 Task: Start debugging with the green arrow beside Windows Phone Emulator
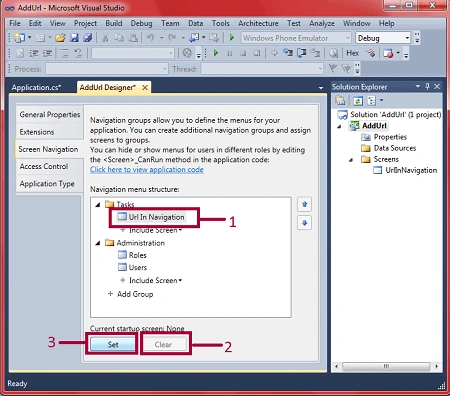pyautogui.click(x=232, y=37)
